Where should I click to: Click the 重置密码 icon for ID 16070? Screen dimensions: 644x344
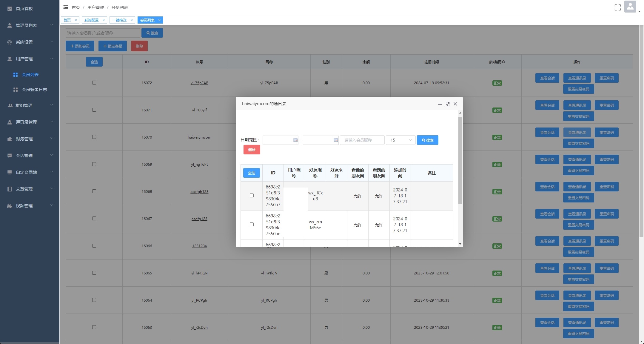(x=606, y=132)
